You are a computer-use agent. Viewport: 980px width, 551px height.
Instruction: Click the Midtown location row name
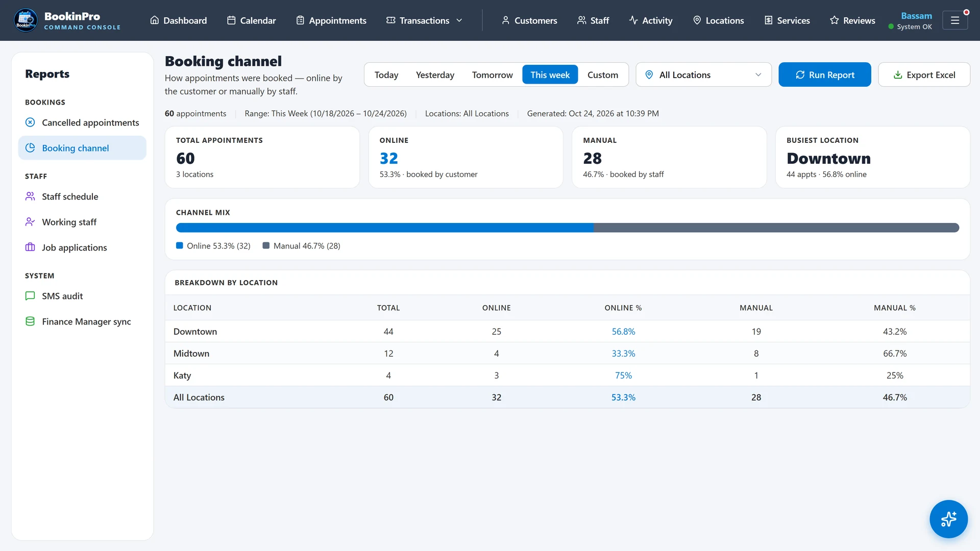point(191,354)
